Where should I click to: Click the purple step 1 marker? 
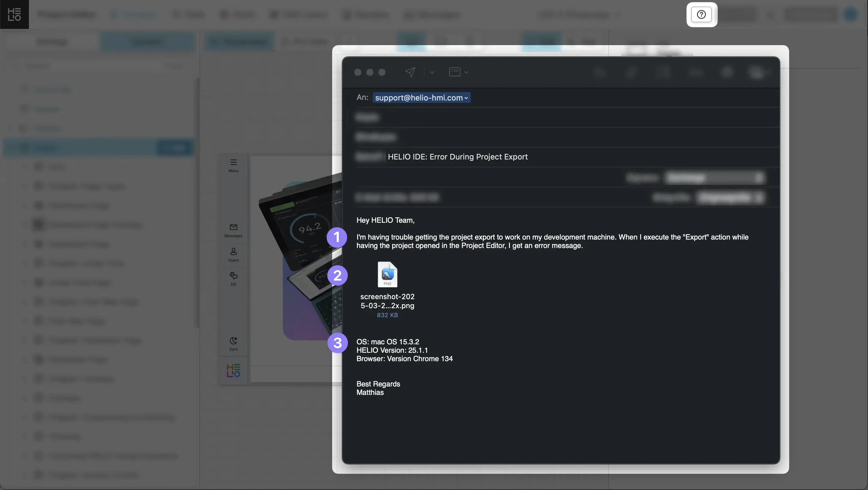337,237
